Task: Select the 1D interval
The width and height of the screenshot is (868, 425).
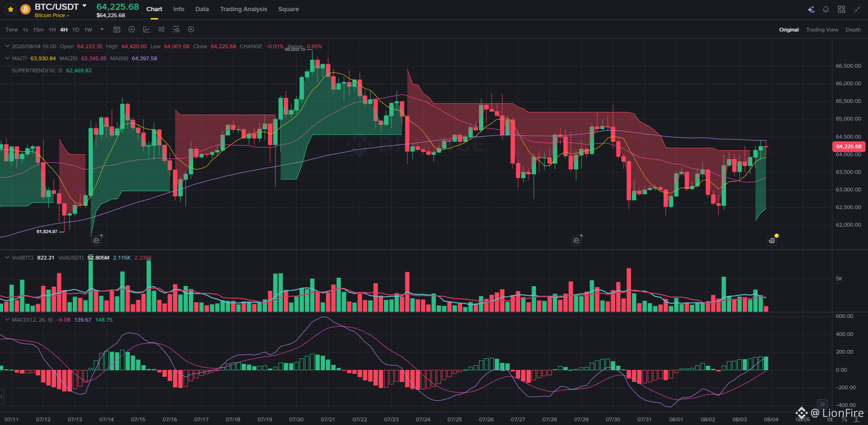Action: coord(76,30)
